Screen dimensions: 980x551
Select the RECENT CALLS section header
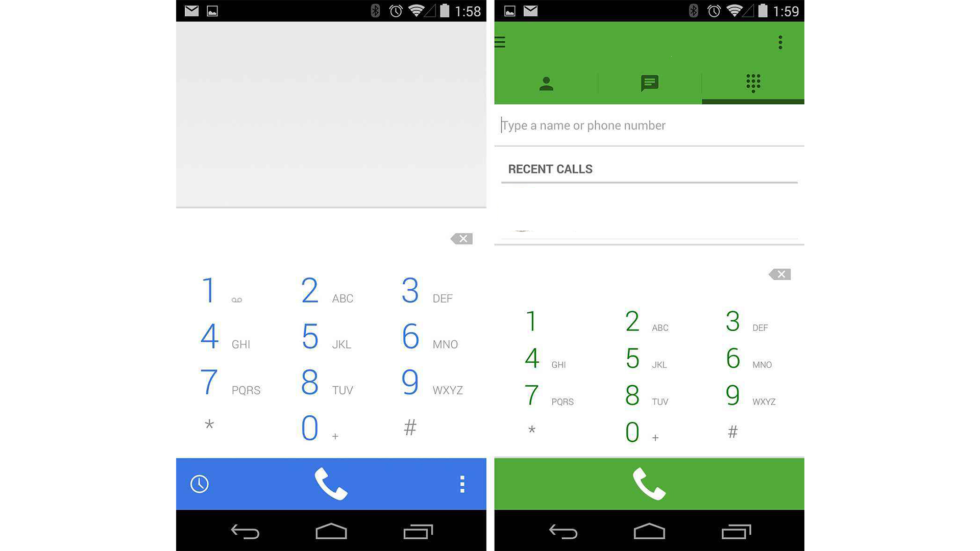pos(550,169)
